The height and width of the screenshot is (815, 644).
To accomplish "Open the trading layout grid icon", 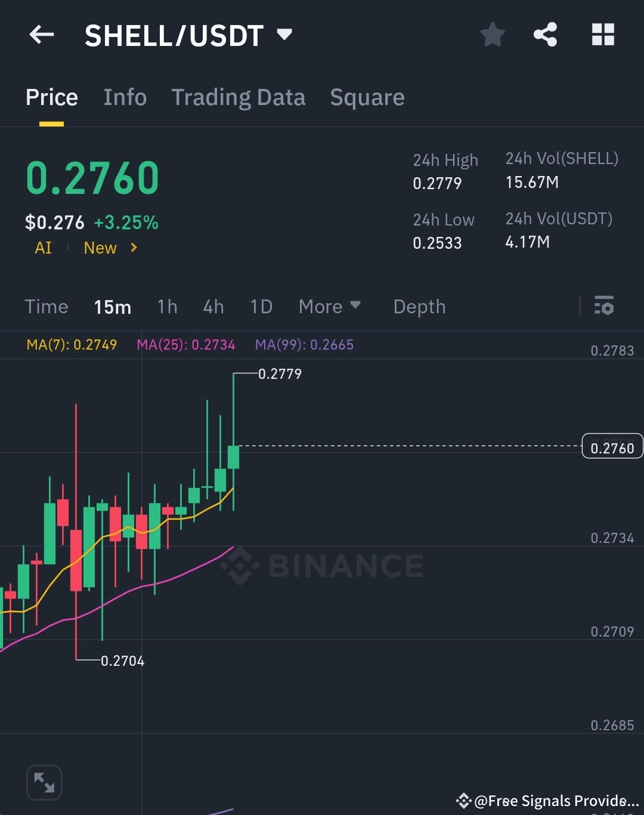I will [603, 34].
